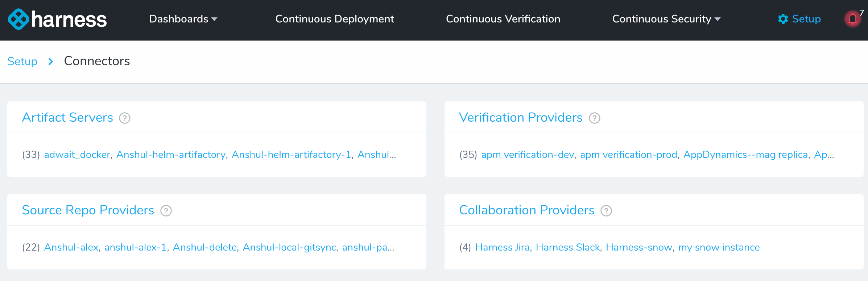Click the (33) artifact servers count
Viewport: 868px width, 281px height.
[x=31, y=155]
